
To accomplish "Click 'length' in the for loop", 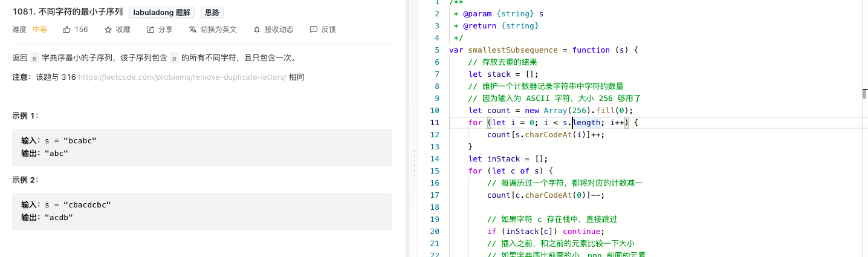I will pyautogui.click(x=585, y=122).
